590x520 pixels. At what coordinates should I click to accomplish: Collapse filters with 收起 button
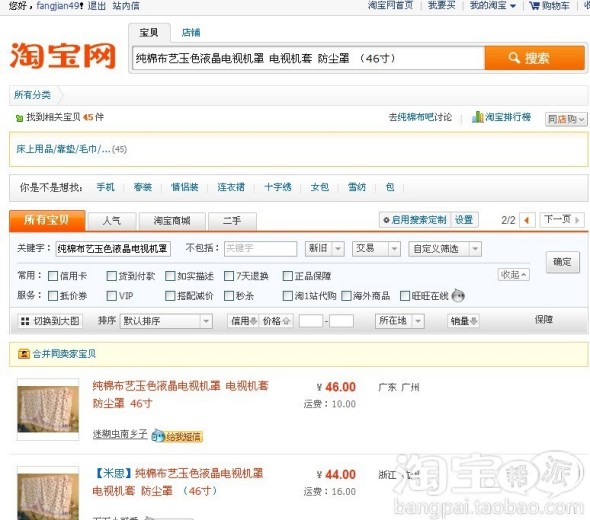(514, 275)
